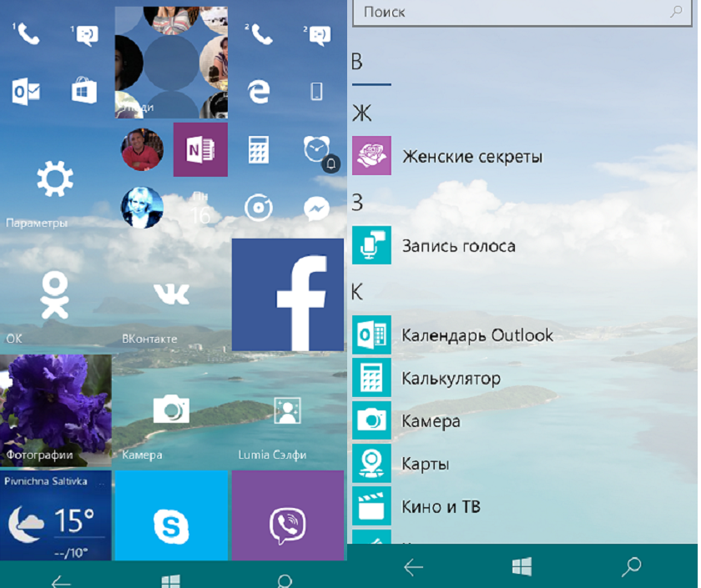Open the Calculator tile on Start screen
Image resolution: width=701 pixels, height=588 pixels.
[259, 149]
